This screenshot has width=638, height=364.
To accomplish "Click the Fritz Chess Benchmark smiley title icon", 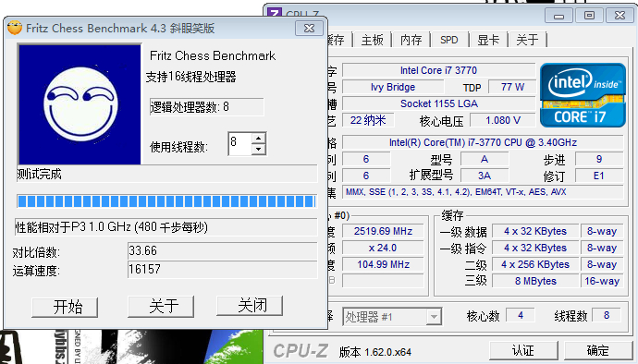I will tap(15, 28).
